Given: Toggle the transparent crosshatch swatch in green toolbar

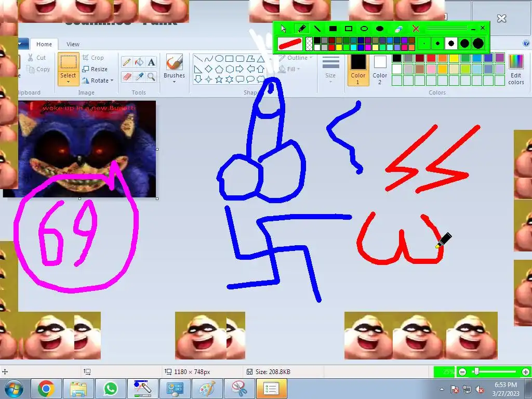Looking at the screenshot, I should point(309,44).
